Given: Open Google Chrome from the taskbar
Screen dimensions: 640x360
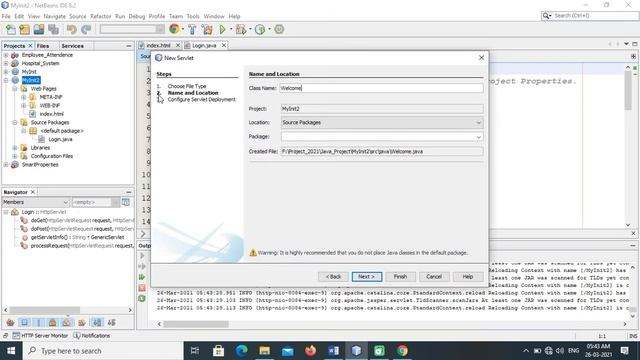Looking at the screenshot, I should pyautogui.click(x=402, y=351).
